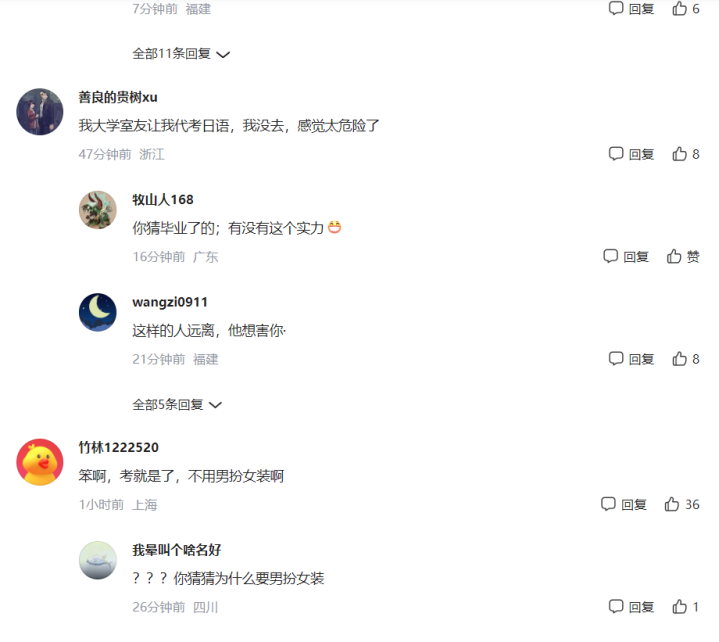The height and width of the screenshot is (642, 719).
Task: Open 牧山人168's plant avatar
Action: click(98, 210)
